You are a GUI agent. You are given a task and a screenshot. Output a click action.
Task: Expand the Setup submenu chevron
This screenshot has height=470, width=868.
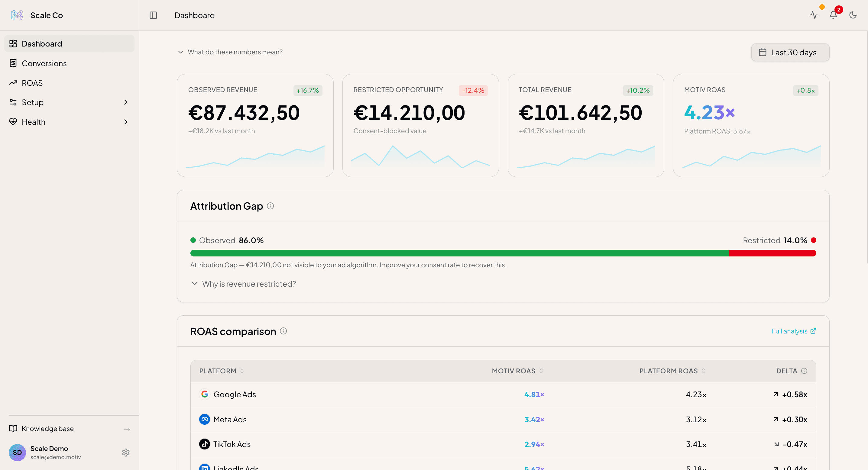pos(126,102)
